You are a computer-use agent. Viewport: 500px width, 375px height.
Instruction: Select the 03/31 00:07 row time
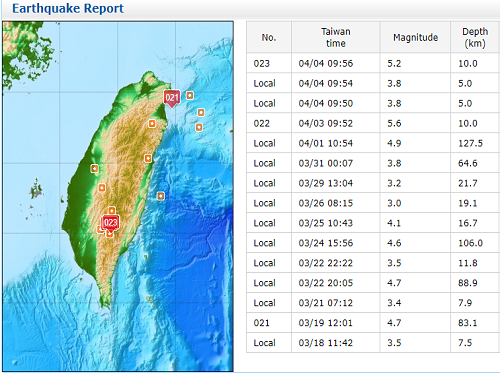pos(326,163)
